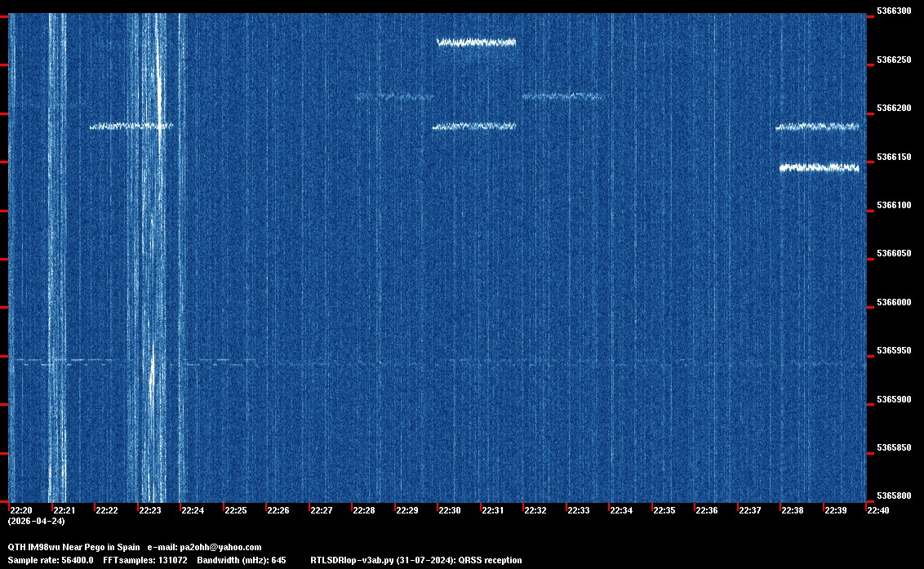Click the 5366300 frequency label
This screenshot has height=569, width=924.
pyautogui.click(x=893, y=11)
